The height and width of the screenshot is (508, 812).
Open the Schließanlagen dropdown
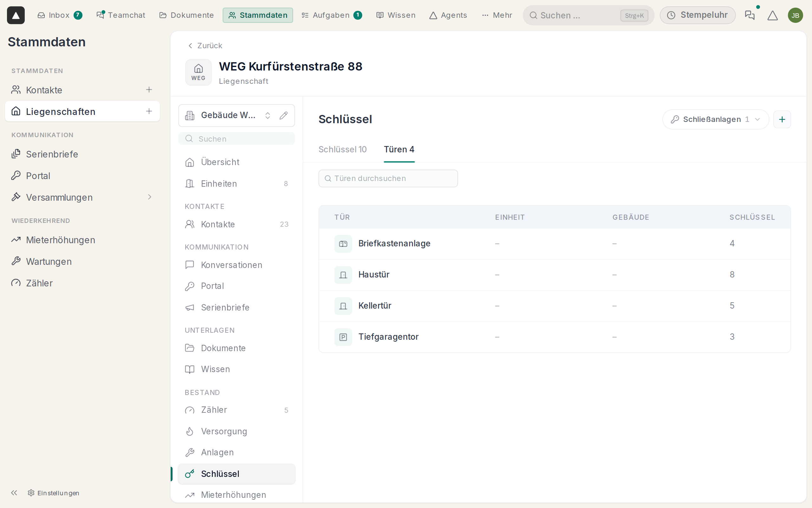715,119
